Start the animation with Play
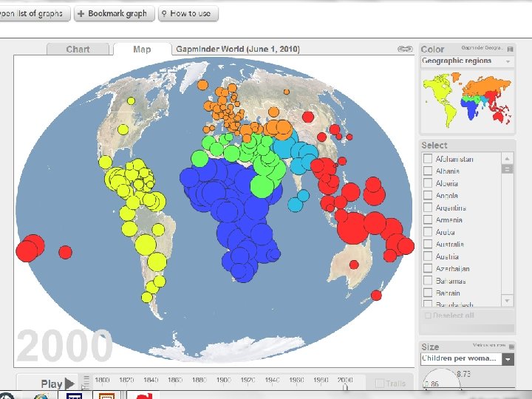Screen dimensions: 532x399 tap(58, 383)
